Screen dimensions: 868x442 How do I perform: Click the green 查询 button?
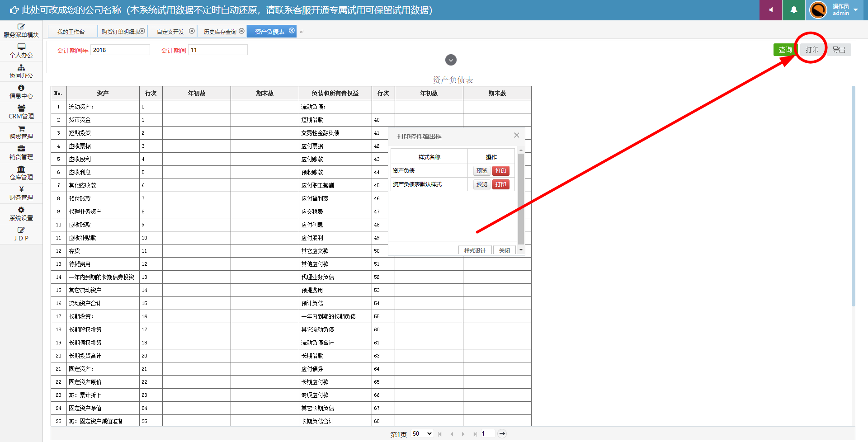pos(785,50)
